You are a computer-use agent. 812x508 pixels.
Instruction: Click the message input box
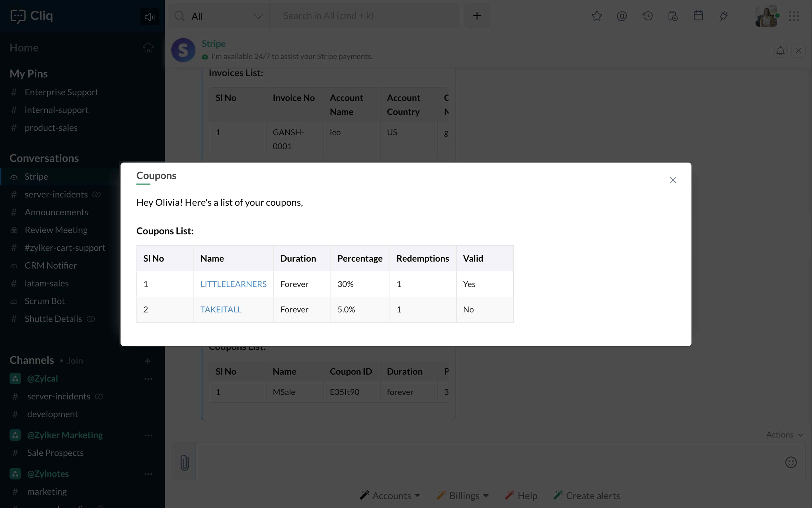pos(487,462)
